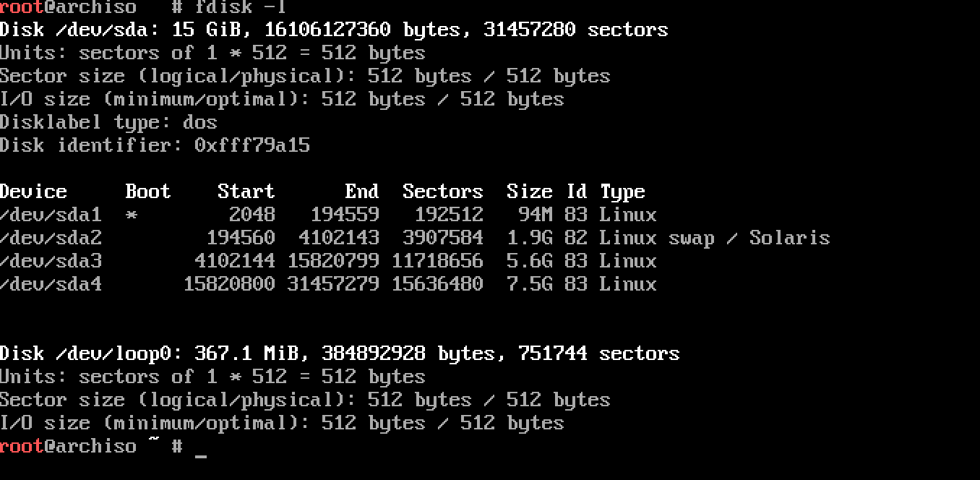Click the disk identifier value 0xfff79a15
The width and height of the screenshot is (980, 480).
pos(252,145)
